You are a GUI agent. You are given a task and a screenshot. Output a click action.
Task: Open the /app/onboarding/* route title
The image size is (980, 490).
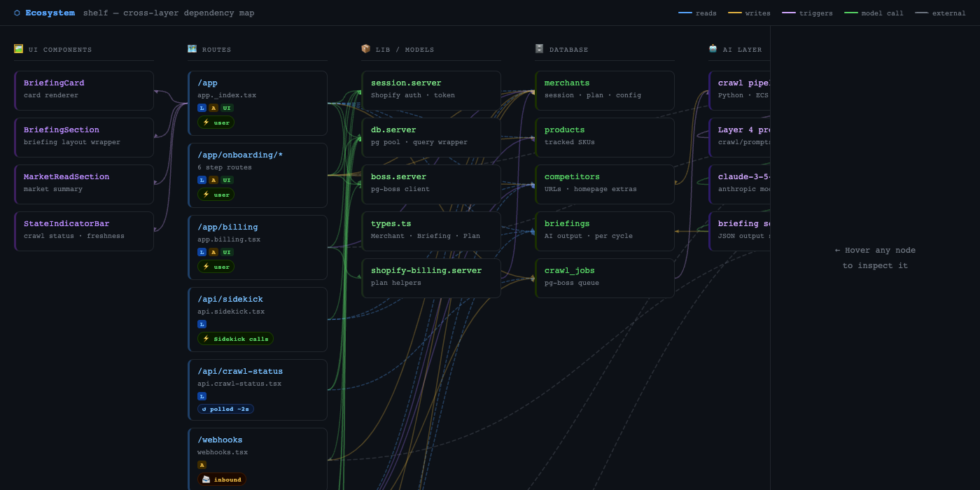[240, 155]
